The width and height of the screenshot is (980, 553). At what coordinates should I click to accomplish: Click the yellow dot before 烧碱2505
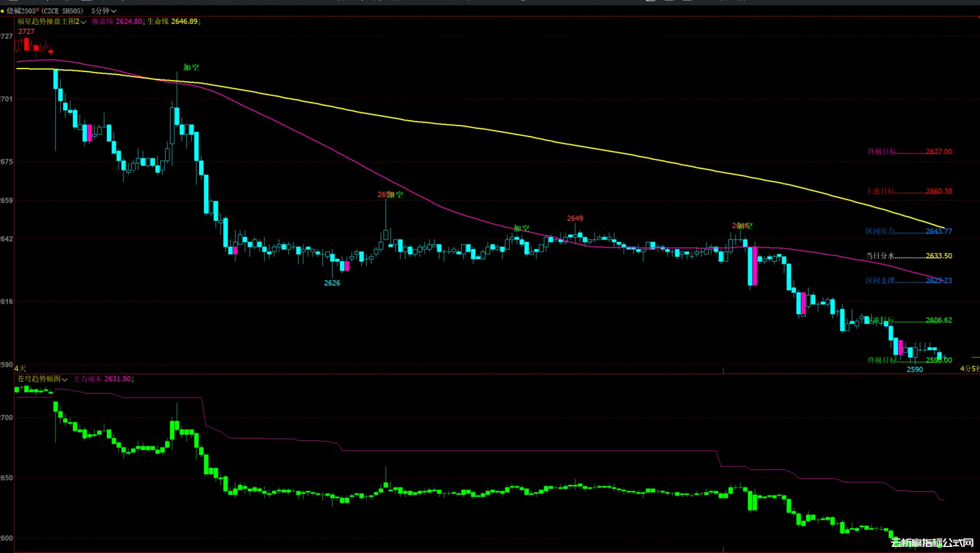point(2,11)
